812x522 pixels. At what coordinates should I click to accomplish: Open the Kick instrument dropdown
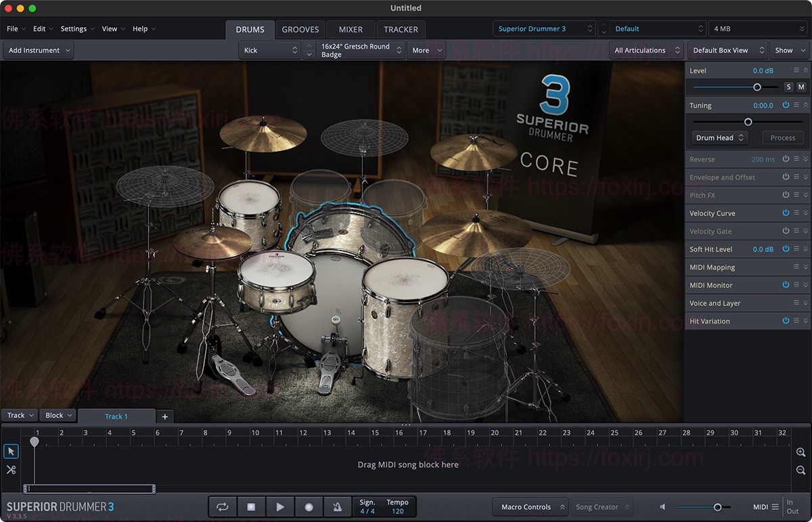pyautogui.click(x=269, y=49)
